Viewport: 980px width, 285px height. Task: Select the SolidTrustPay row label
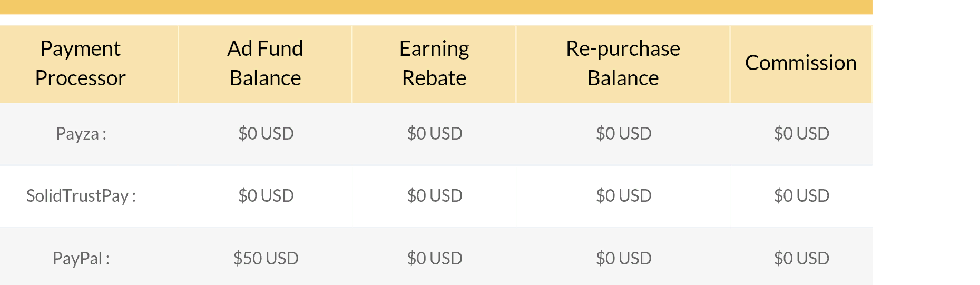click(81, 196)
